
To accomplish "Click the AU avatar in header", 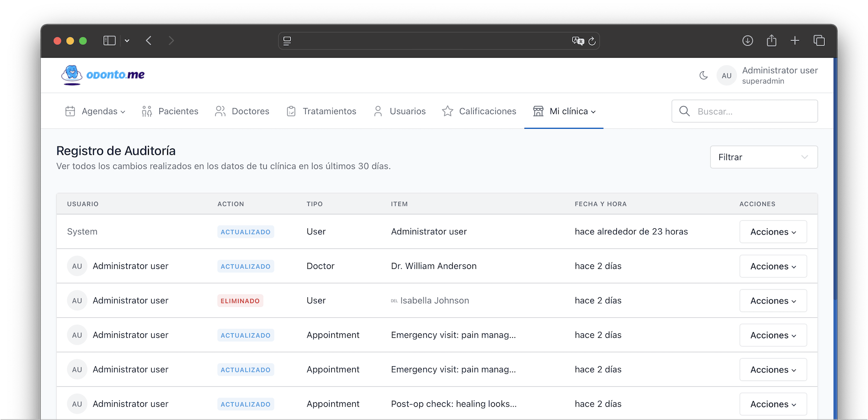I will pos(726,75).
